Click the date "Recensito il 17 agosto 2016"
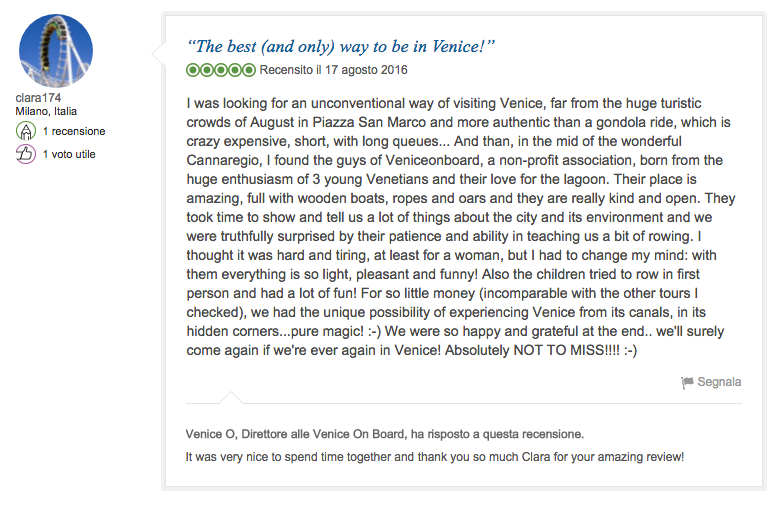The width and height of the screenshot is (784, 509). pyautogui.click(x=333, y=70)
